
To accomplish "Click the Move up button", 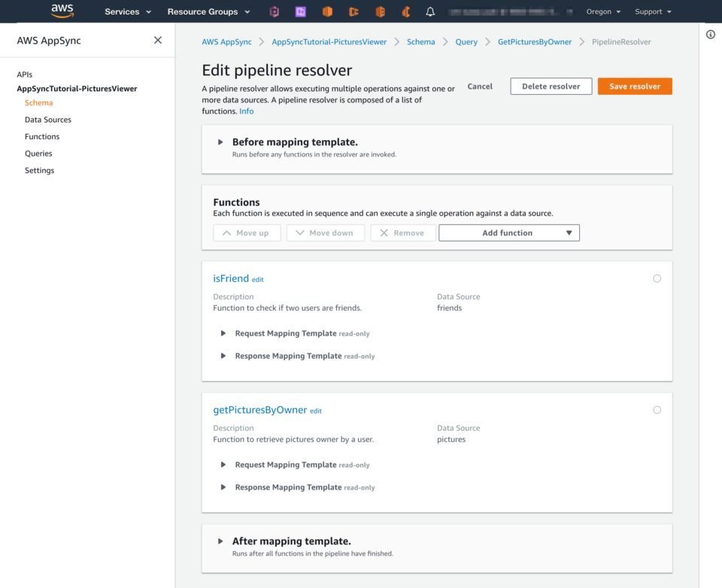I will (247, 233).
